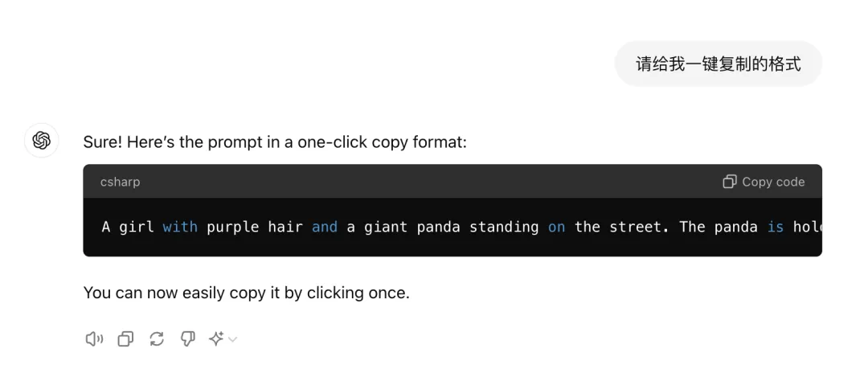
Task: Click the blue keyword "is" in the code
Action: click(776, 228)
